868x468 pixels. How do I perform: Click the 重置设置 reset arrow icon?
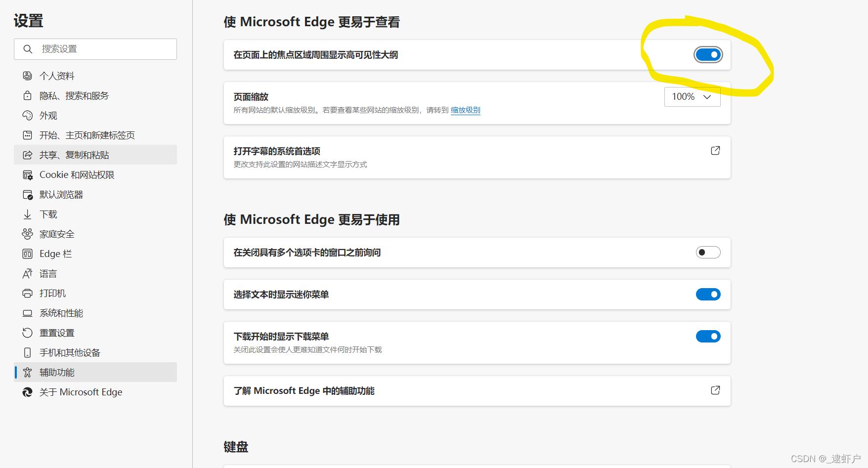(28, 333)
